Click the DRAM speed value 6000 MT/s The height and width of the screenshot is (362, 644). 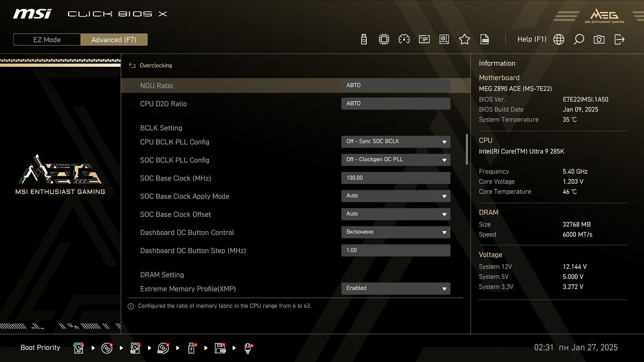click(x=578, y=234)
